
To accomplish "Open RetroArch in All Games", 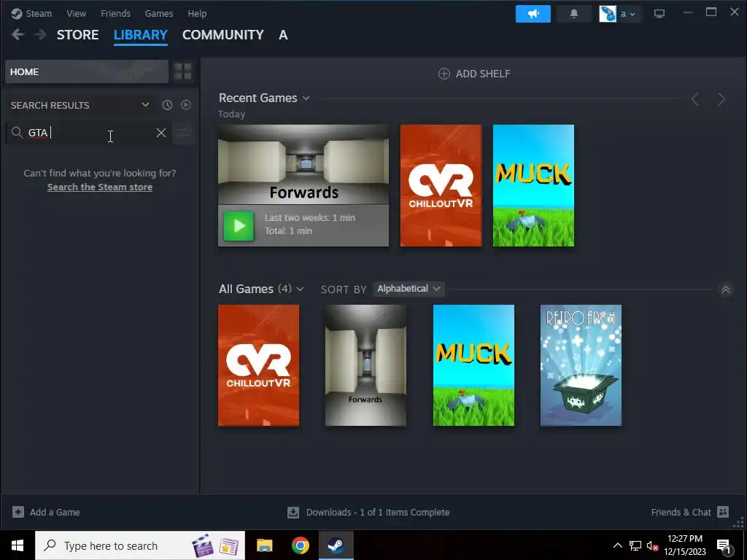I will (581, 365).
